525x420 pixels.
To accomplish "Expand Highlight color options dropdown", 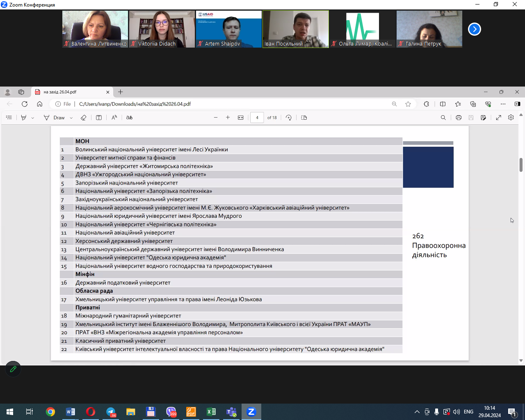I will 33,118.
